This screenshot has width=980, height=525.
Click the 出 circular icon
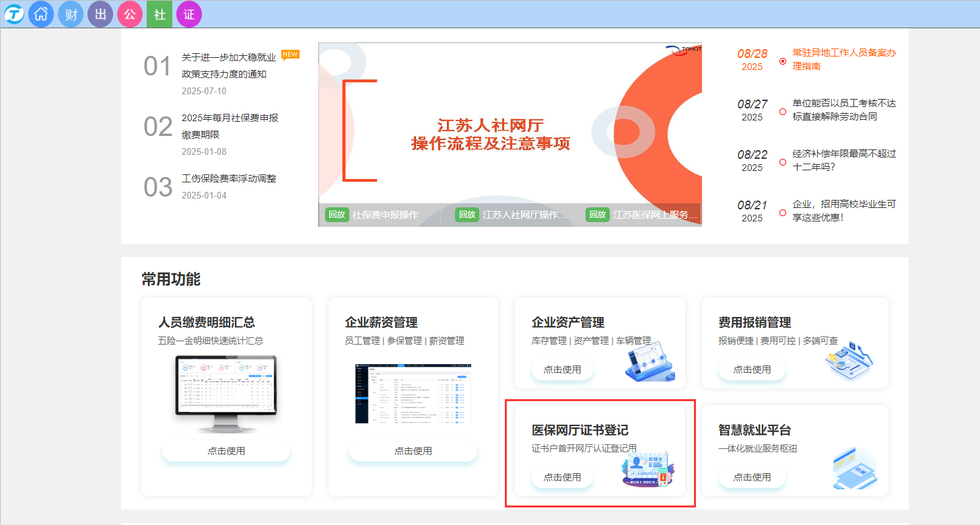pyautogui.click(x=100, y=14)
